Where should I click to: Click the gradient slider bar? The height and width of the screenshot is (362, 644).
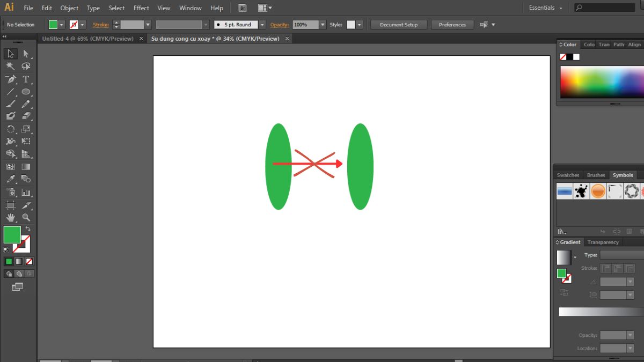601,312
